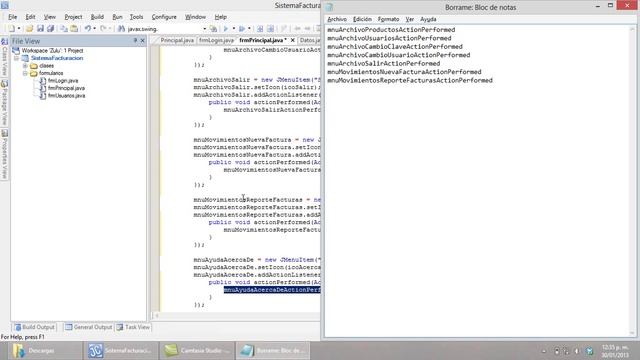640x360 pixels.
Task: Select the frmPrincipal.java tab
Action: tap(262, 40)
